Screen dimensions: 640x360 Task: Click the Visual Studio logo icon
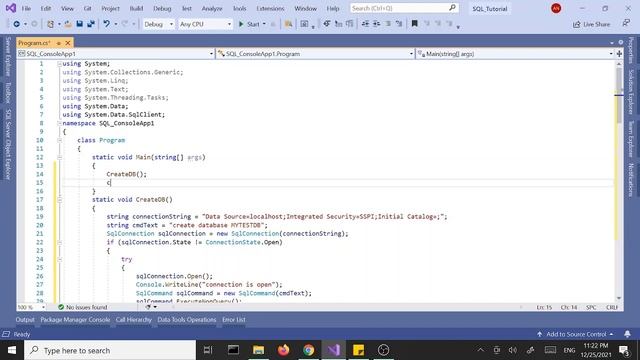click(11, 8)
